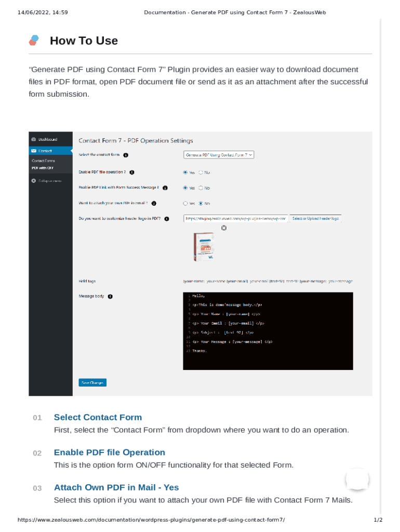Screen dimensions: 400x532
Task: Click the Contact envelope icon in sidebar
Action: tap(33, 151)
